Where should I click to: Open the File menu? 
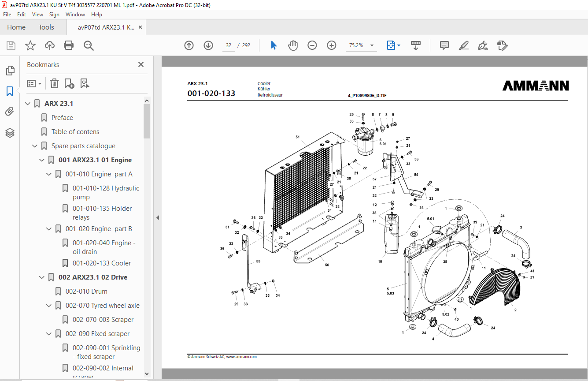(7, 15)
